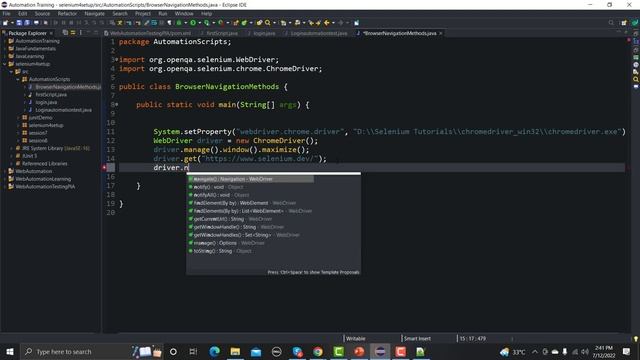Click the green Run toolbar icon

point(193,23)
